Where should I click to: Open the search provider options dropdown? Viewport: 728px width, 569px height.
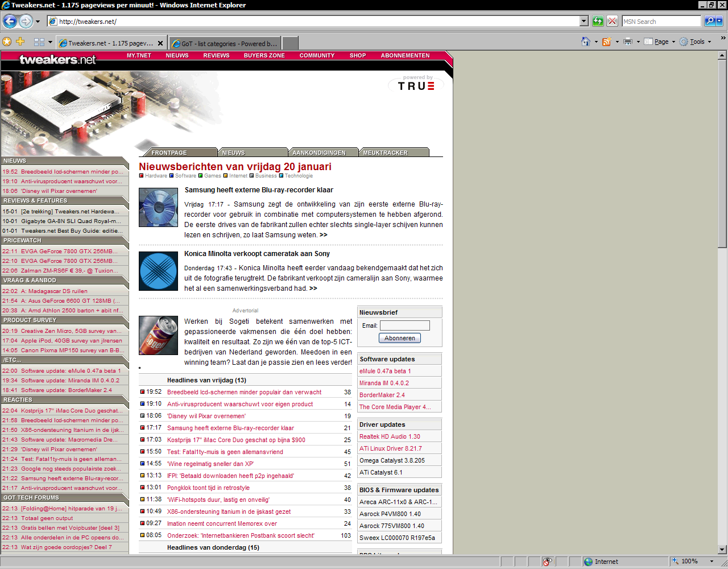point(719,21)
